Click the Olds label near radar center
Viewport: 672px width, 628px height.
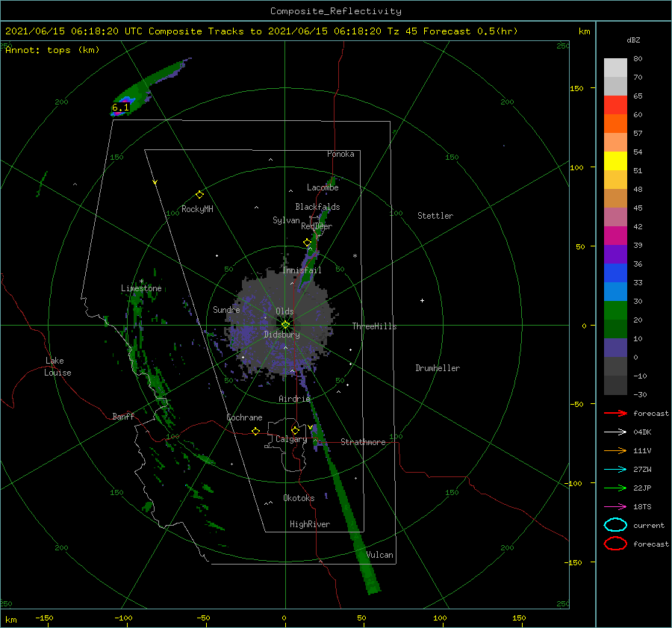click(284, 311)
